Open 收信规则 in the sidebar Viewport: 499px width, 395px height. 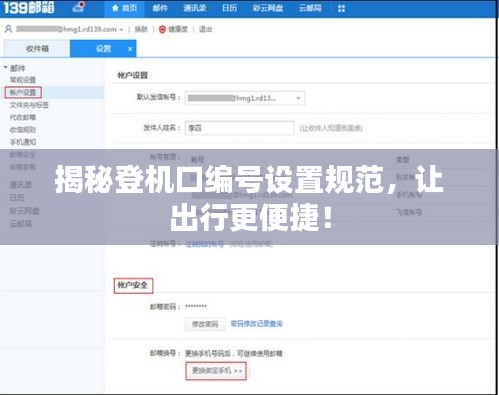23,130
